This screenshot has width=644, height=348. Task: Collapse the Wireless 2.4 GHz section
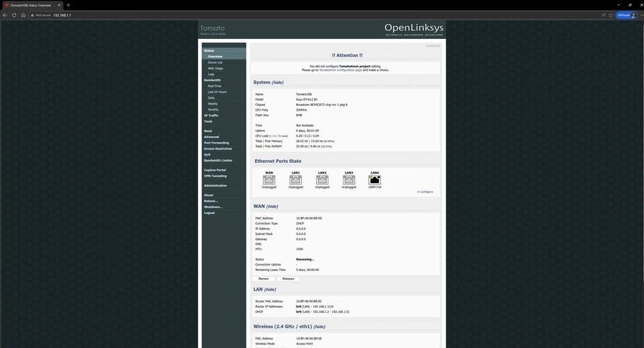pos(319,327)
